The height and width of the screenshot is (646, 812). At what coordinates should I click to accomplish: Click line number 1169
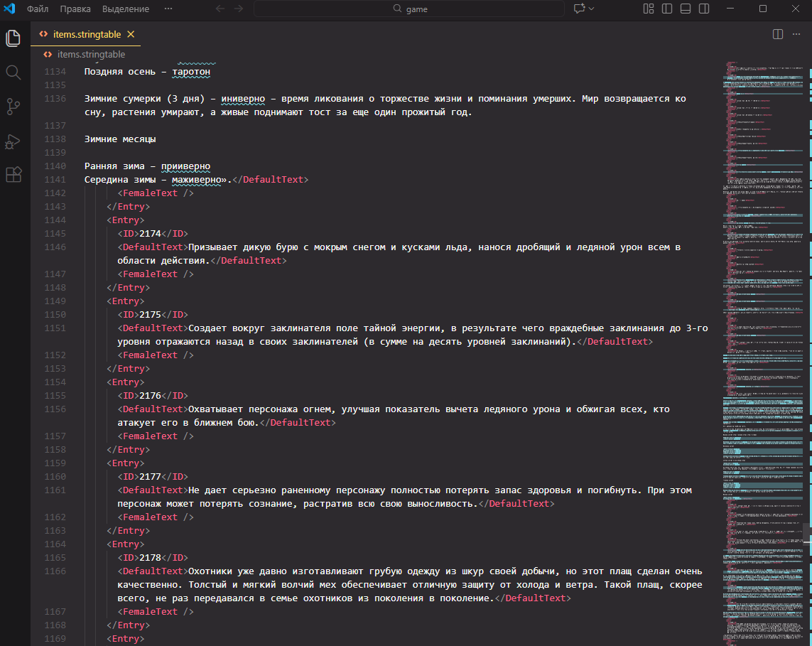click(x=55, y=639)
